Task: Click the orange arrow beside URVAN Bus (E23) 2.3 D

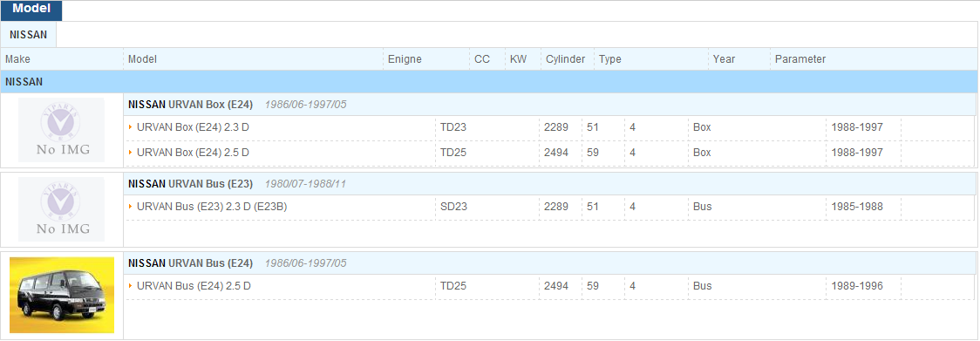Action: pyautogui.click(x=131, y=206)
